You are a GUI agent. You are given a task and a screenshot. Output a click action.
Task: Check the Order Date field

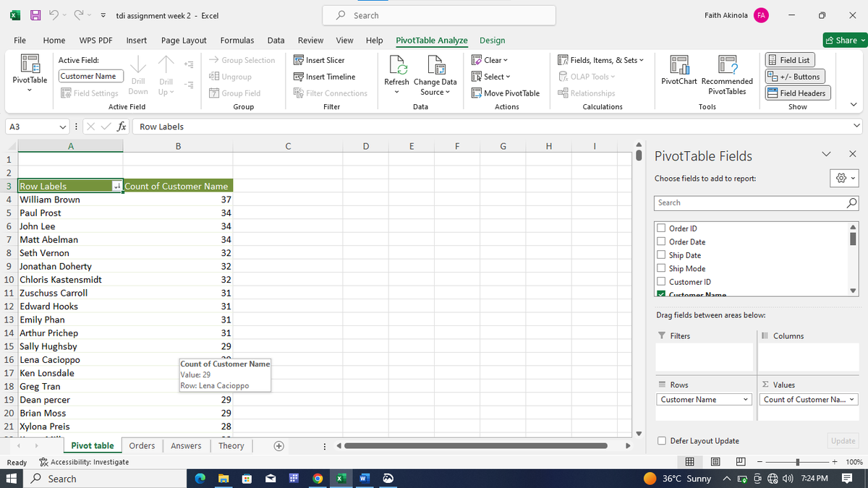coord(662,241)
